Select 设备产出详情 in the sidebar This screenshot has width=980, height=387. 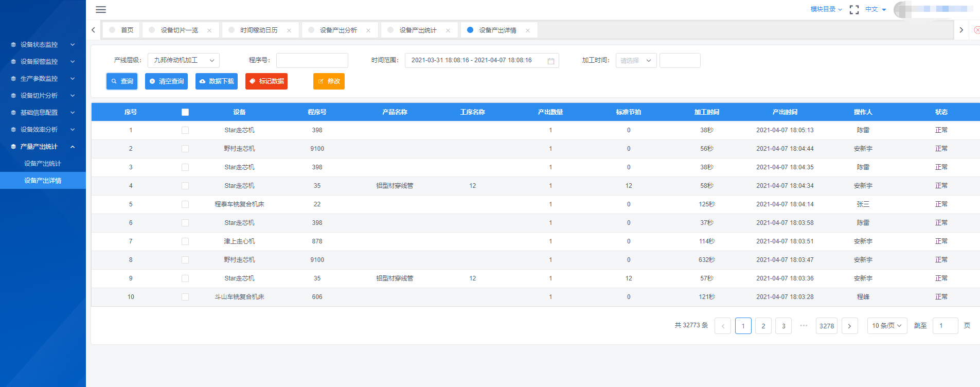pos(43,181)
